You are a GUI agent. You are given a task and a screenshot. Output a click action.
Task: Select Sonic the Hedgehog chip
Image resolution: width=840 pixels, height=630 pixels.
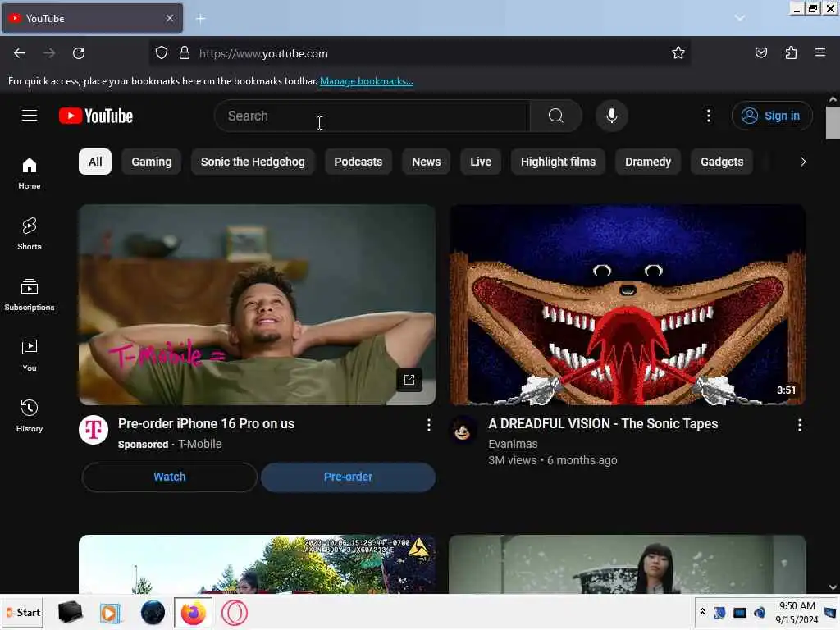(x=253, y=162)
